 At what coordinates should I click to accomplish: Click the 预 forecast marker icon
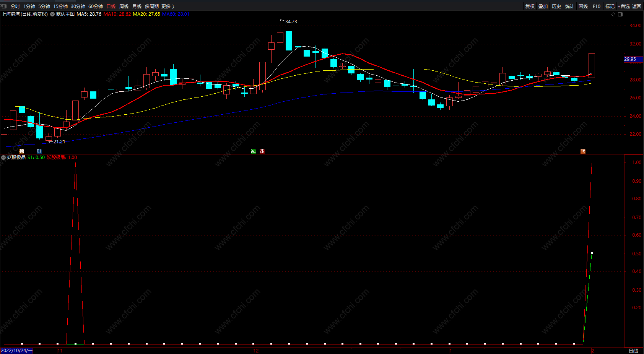(583, 151)
